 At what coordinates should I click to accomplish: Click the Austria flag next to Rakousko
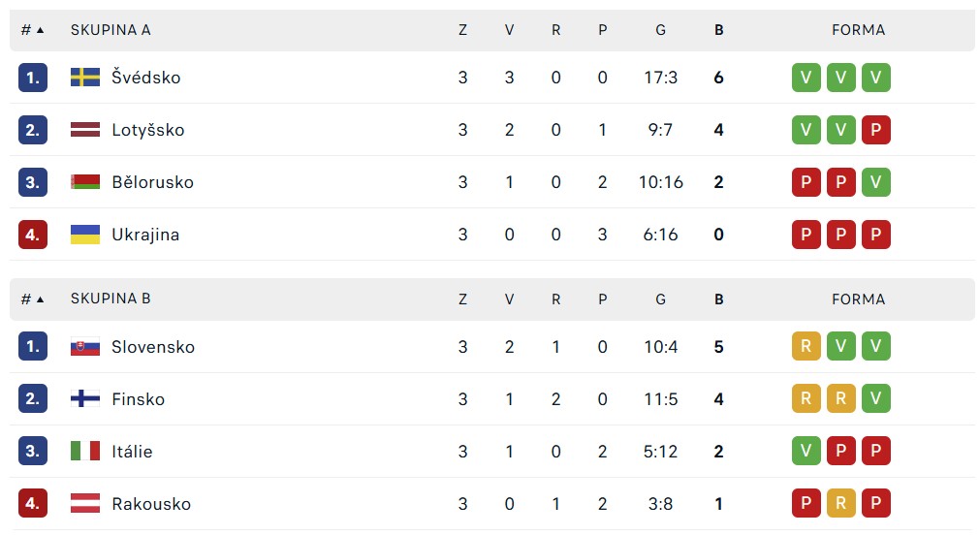point(85,504)
